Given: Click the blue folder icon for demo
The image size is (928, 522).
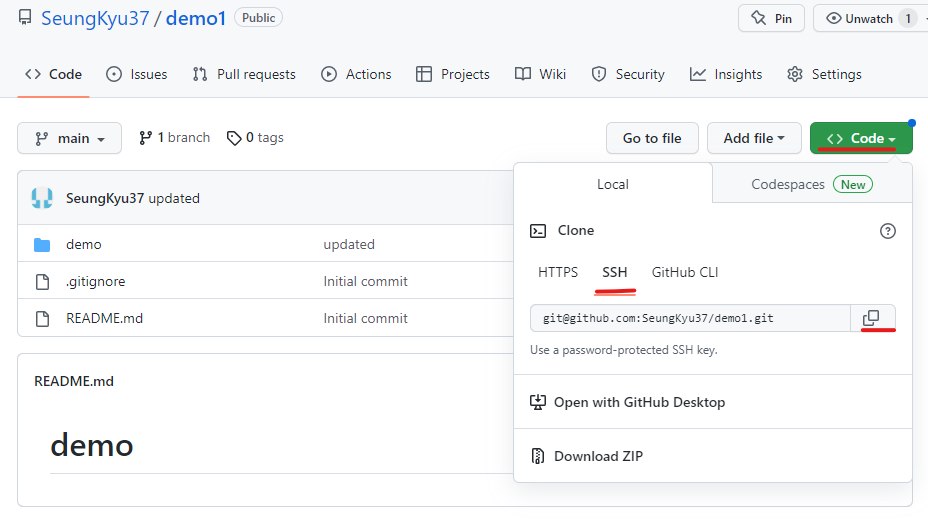Looking at the screenshot, I should click(x=42, y=244).
